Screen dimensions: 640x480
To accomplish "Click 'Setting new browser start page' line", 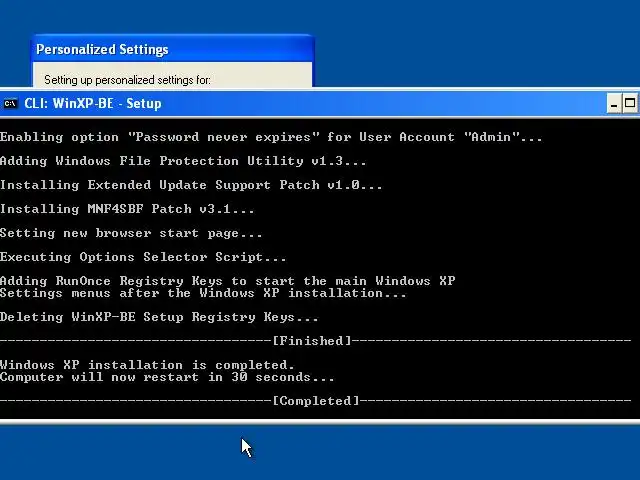I will 131,233.
